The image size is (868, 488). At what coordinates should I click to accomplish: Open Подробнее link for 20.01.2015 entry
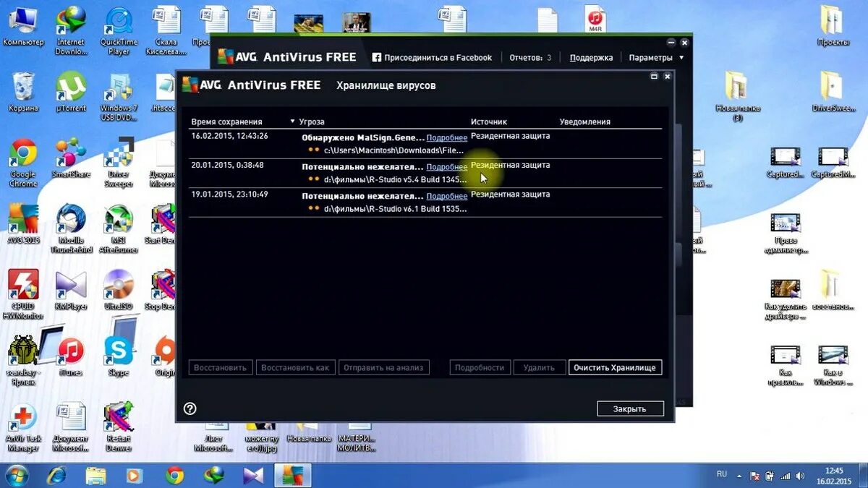(x=446, y=167)
